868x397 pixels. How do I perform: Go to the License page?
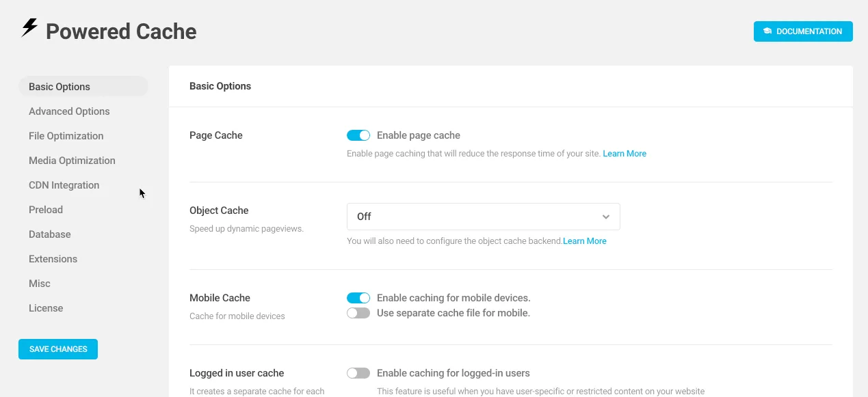pyautogui.click(x=46, y=308)
